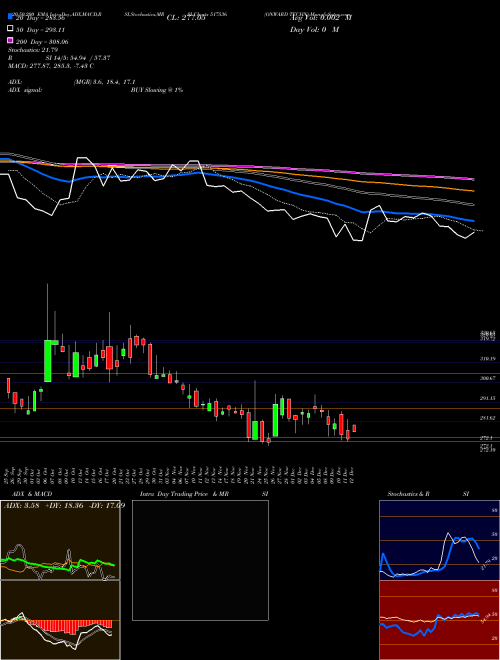Click the 'Day Vol: 0 M' label
Screen dimensions: 500x660
coord(314,29)
